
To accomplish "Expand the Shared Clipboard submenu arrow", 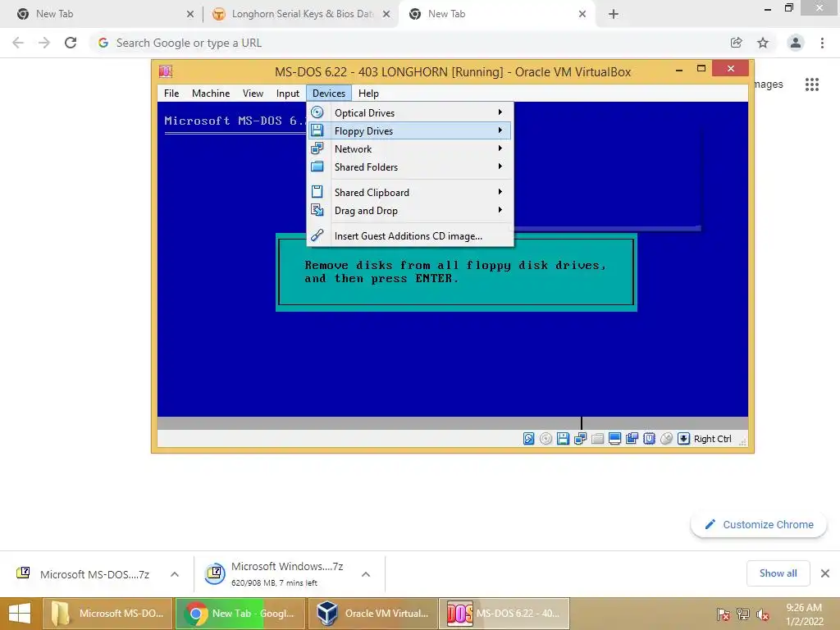I will coord(500,192).
